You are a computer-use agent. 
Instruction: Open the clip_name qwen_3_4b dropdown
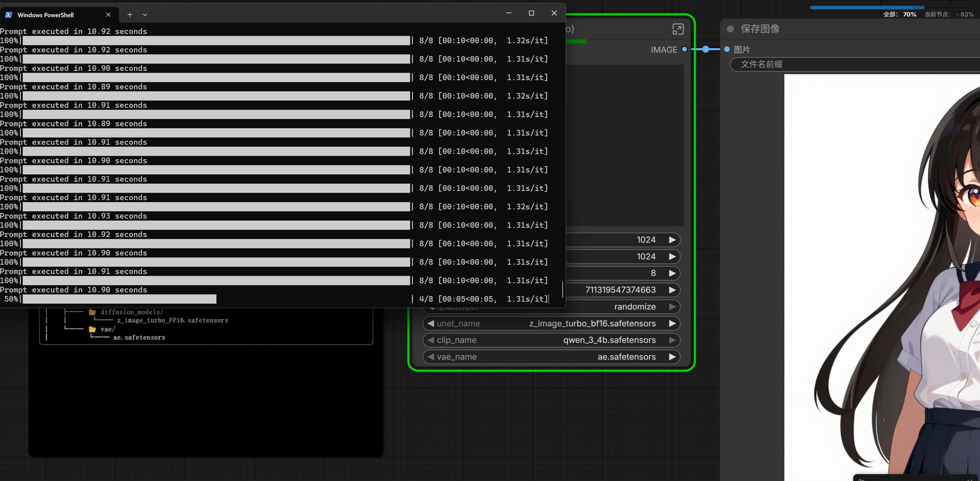coord(551,340)
